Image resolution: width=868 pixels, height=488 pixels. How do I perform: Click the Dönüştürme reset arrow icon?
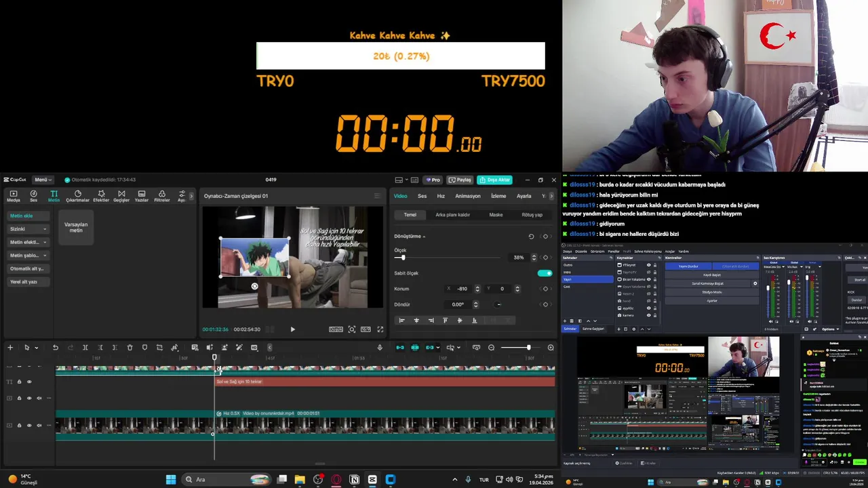[x=531, y=237]
